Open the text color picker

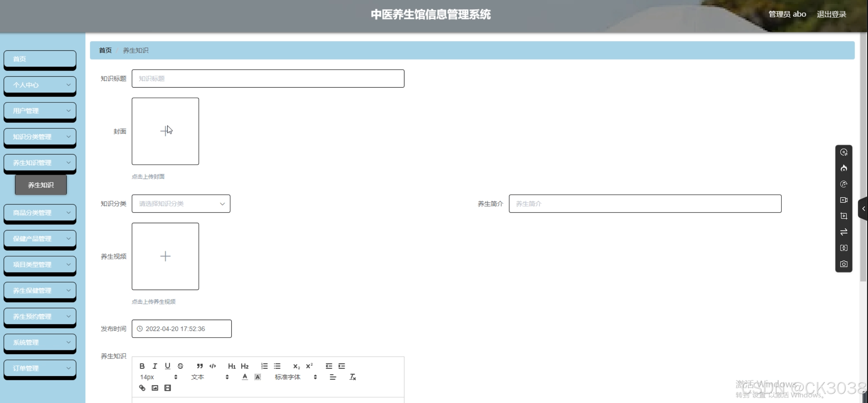point(245,377)
